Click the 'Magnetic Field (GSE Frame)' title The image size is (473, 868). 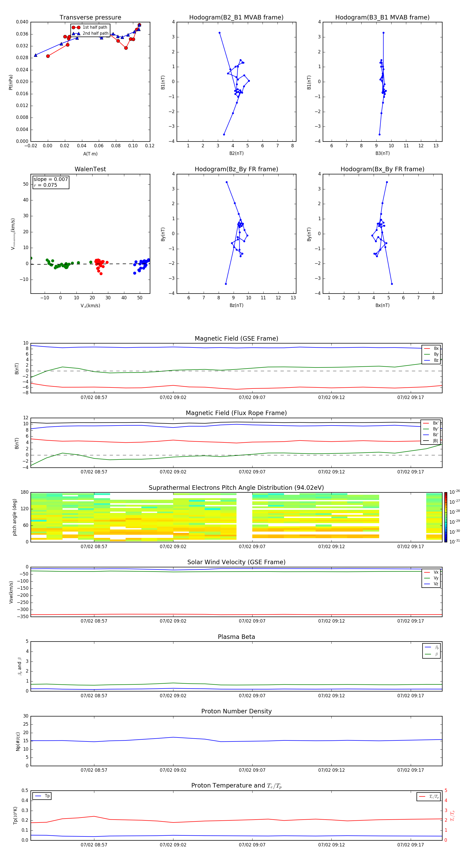pos(236,339)
